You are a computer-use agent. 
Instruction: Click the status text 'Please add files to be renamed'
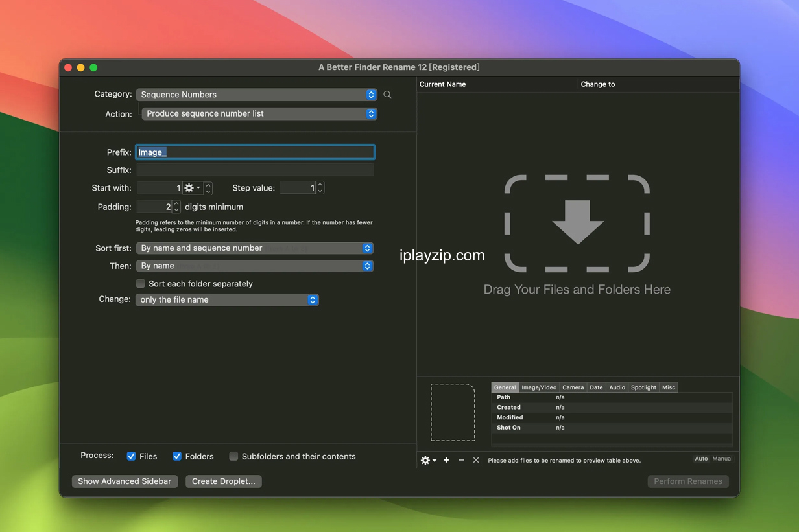(564, 461)
